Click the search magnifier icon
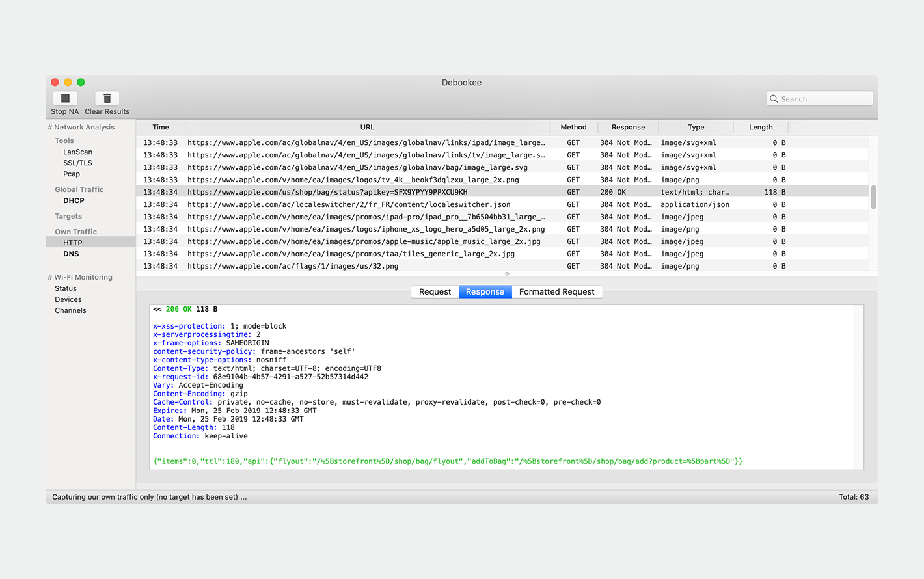 point(774,99)
